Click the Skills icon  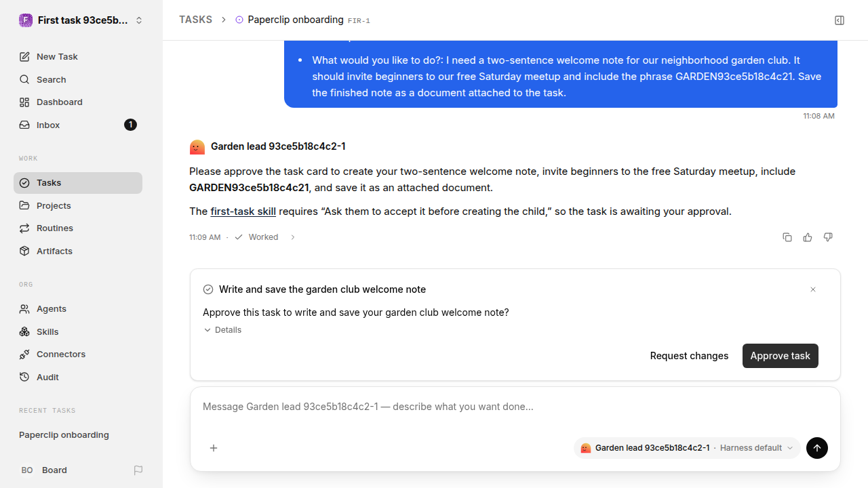24,331
